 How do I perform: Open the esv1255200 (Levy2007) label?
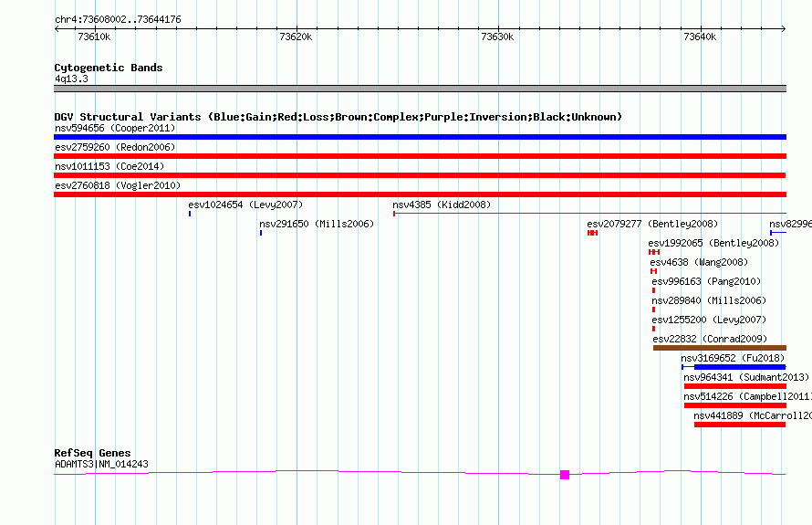709,320
